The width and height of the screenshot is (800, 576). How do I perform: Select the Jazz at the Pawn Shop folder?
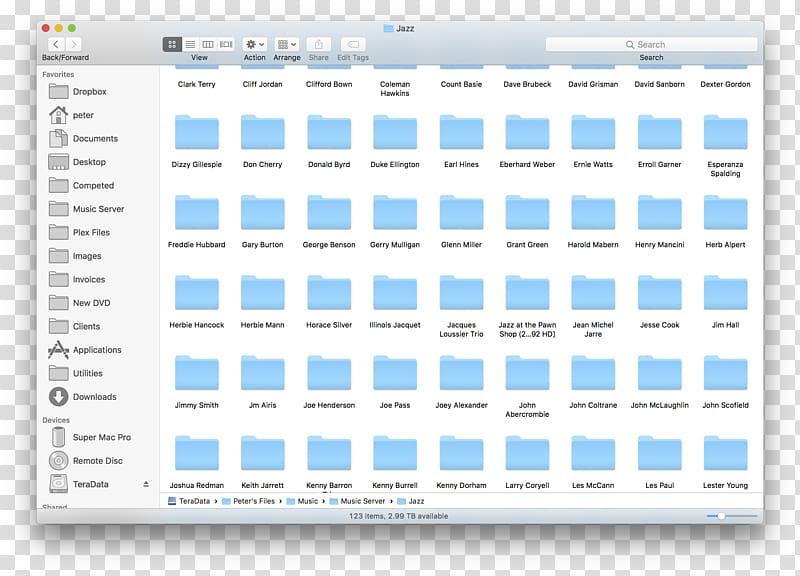click(528, 293)
